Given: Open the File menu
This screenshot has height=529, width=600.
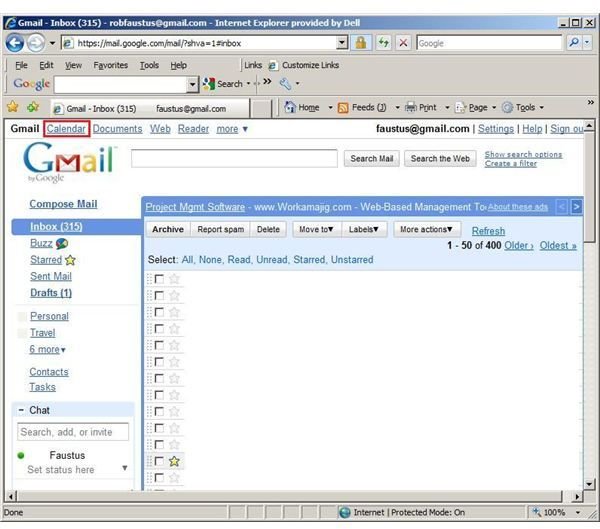Looking at the screenshot, I should [x=21, y=65].
